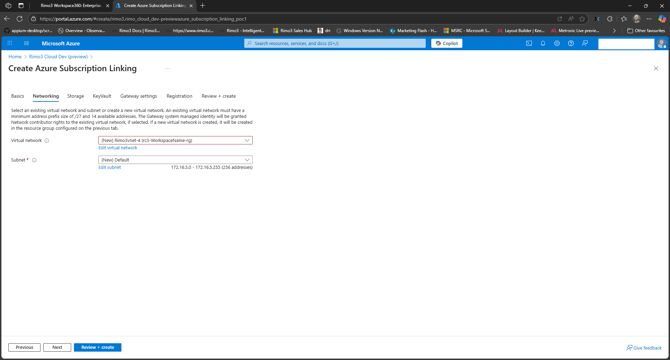The height and width of the screenshot is (360, 670).
Task: Close the Create Azure Subscription Linking blade
Action: [x=656, y=68]
